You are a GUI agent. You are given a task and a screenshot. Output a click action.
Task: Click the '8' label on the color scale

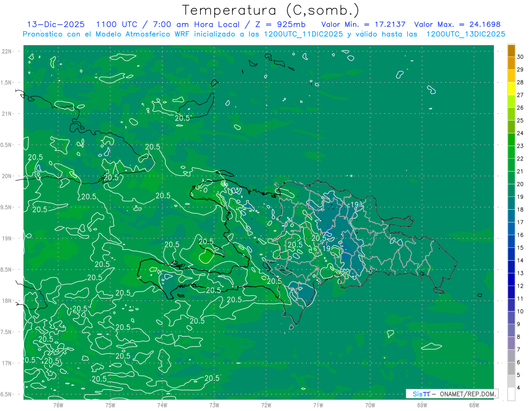coord(519,337)
